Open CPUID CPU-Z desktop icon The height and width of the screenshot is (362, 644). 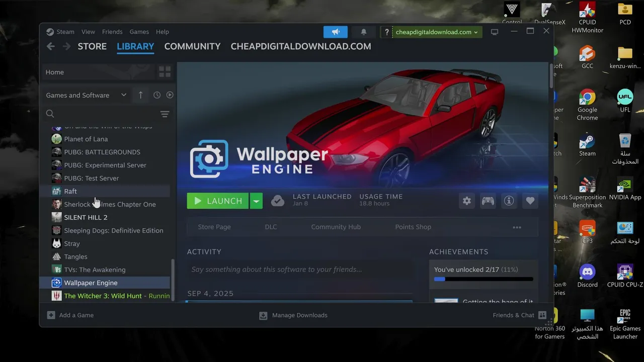point(625,276)
